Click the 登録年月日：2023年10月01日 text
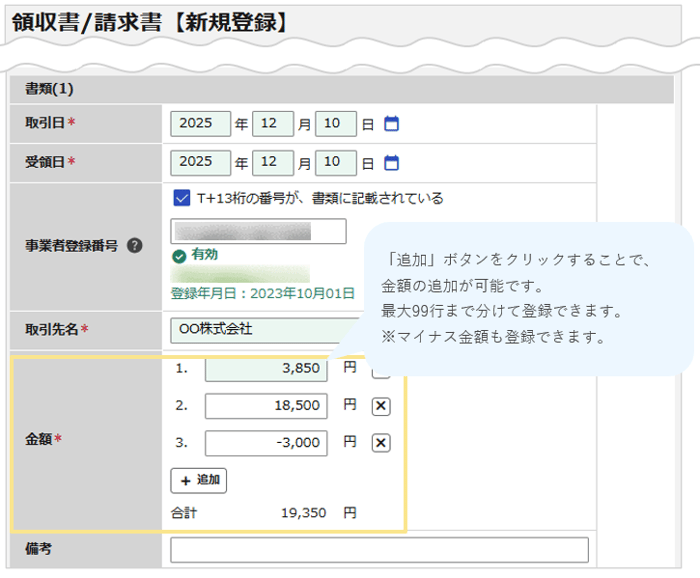The image size is (700, 578). (x=262, y=294)
